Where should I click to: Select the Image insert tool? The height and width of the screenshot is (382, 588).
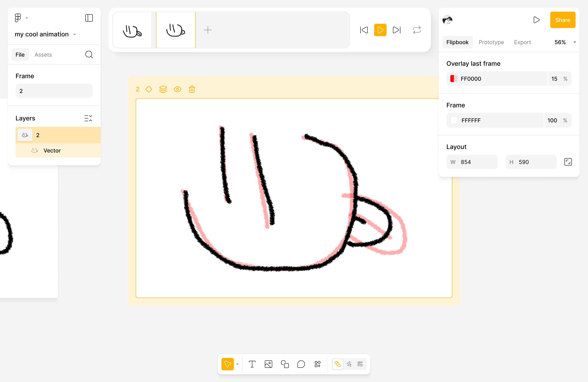268,364
